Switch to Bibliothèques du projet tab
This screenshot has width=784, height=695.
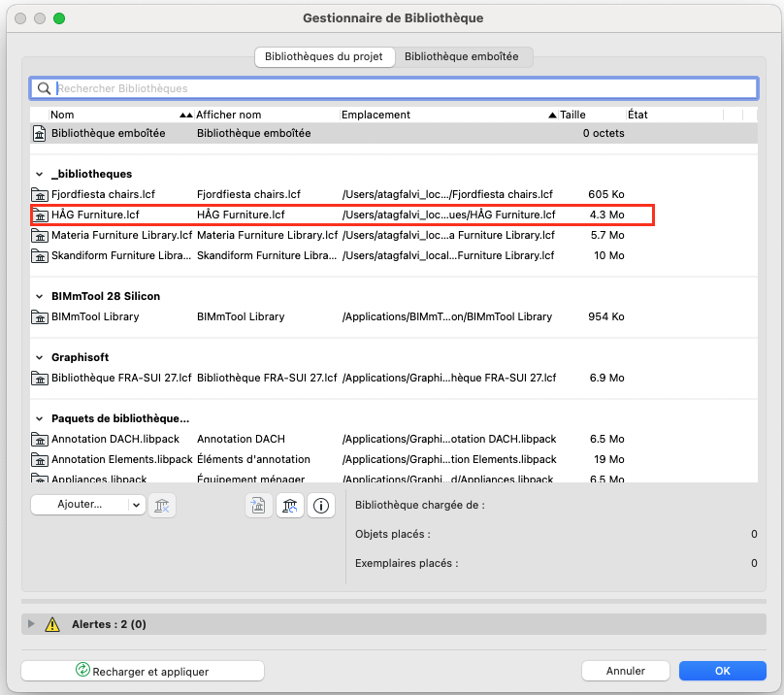coord(324,56)
